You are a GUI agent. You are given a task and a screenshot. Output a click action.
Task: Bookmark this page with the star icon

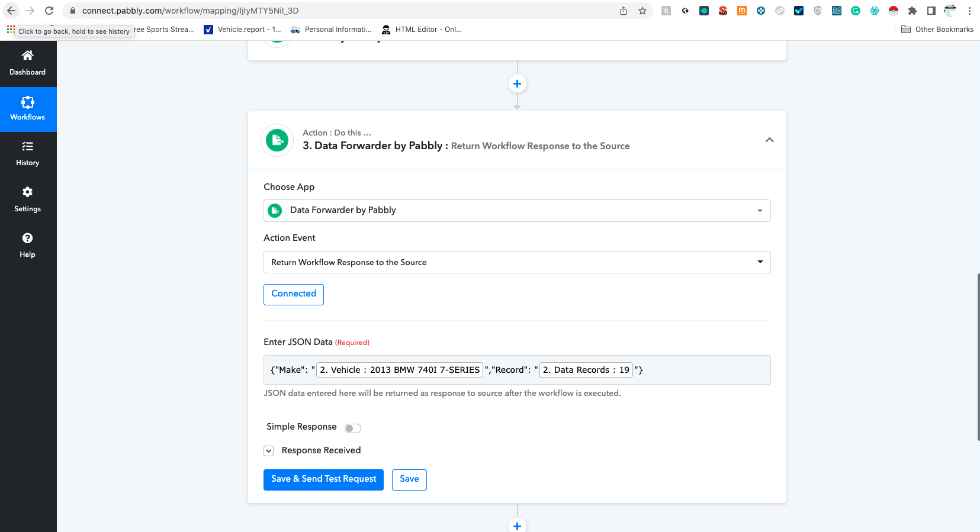[x=642, y=11]
